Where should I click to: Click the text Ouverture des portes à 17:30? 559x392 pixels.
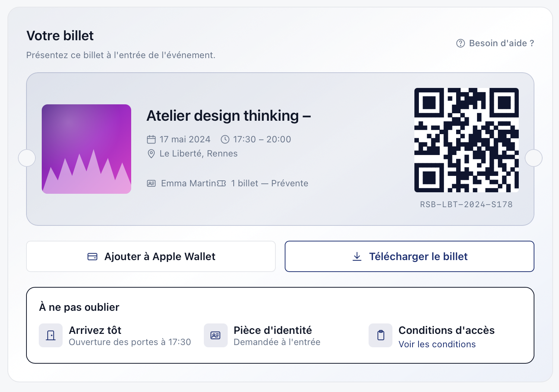pyautogui.click(x=130, y=342)
